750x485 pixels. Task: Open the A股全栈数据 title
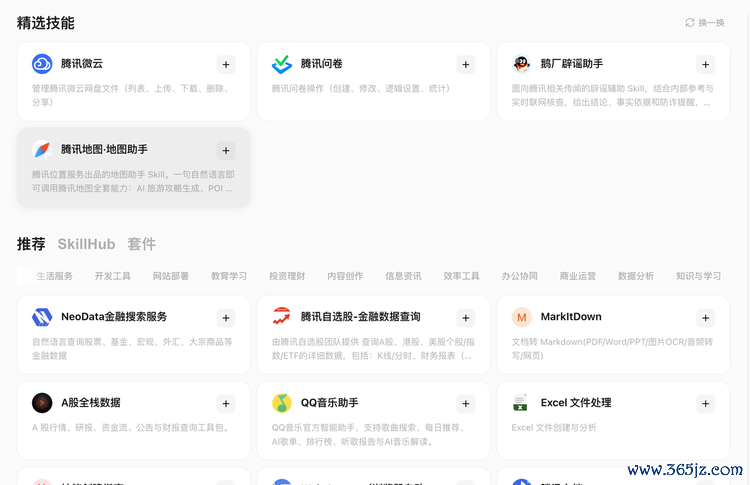click(x=91, y=402)
